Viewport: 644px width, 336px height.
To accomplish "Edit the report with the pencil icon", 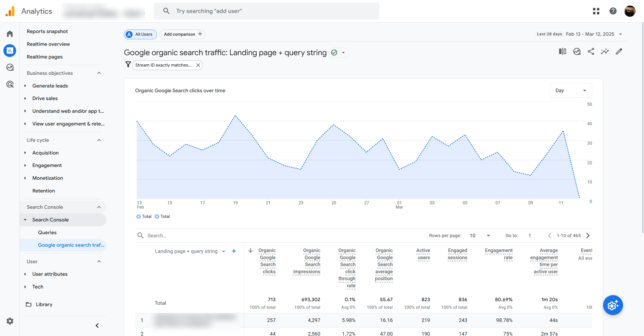I will click(619, 51).
